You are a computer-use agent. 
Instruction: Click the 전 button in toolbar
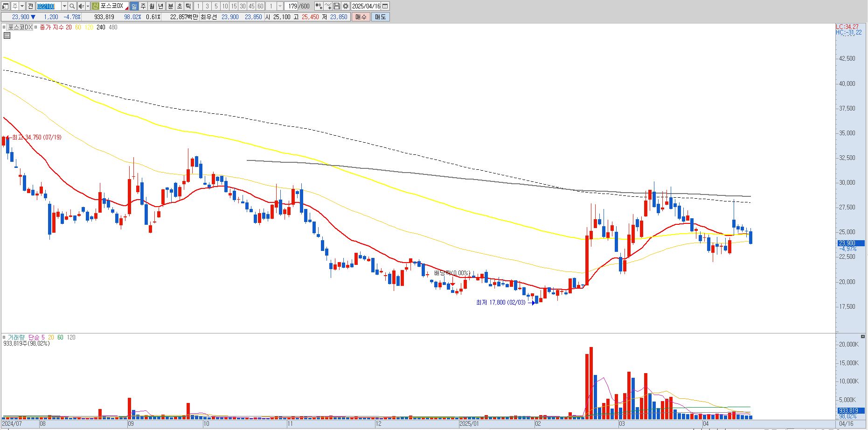coord(30,6)
